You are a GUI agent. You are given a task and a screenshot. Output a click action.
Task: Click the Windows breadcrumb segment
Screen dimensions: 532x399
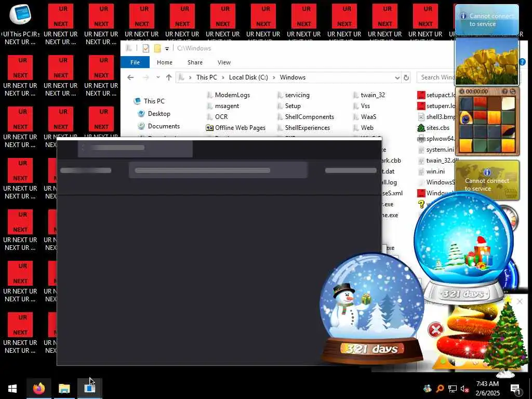click(x=292, y=77)
